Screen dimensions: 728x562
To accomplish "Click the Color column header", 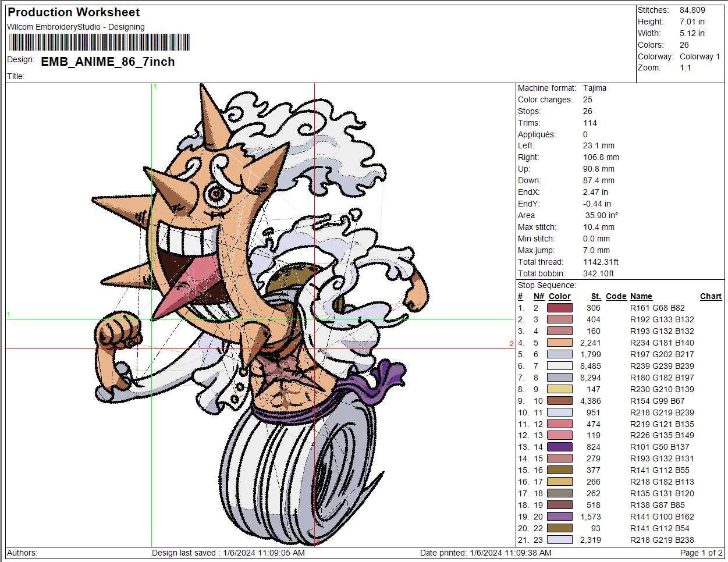I will 559,296.
